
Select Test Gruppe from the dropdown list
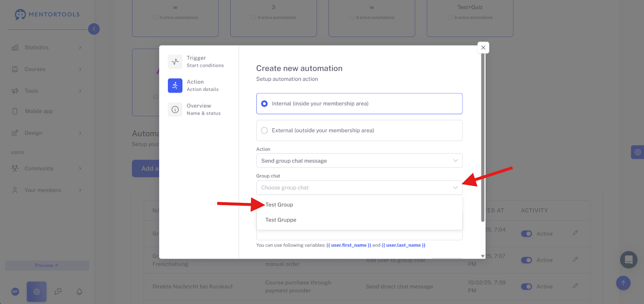click(359, 220)
